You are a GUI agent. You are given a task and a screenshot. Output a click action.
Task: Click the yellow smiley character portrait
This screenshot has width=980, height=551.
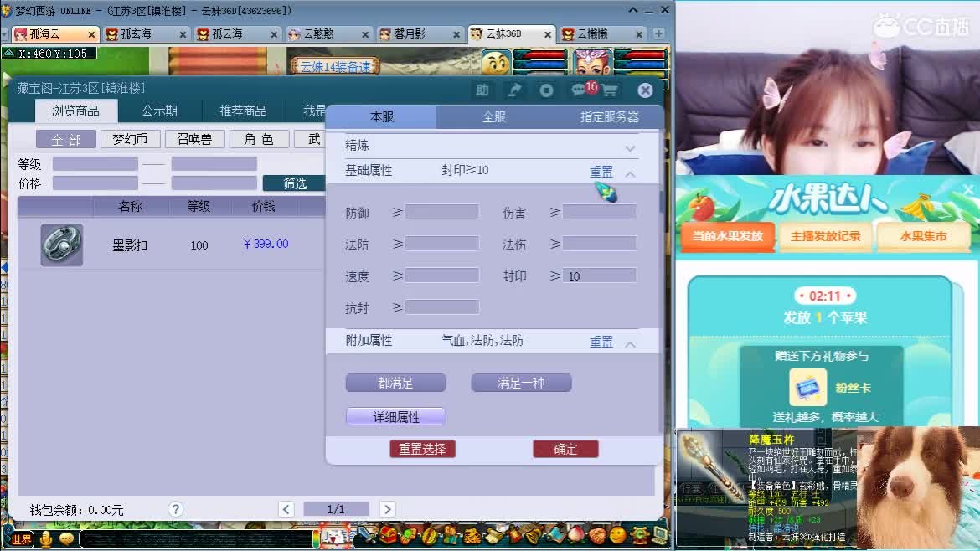point(496,63)
